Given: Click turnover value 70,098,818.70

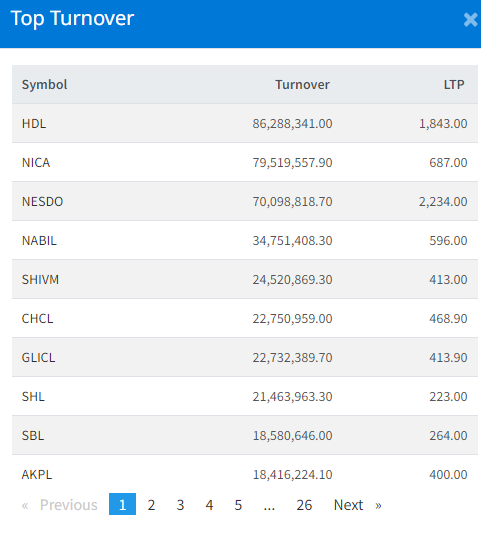Looking at the screenshot, I should pos(292,202).
